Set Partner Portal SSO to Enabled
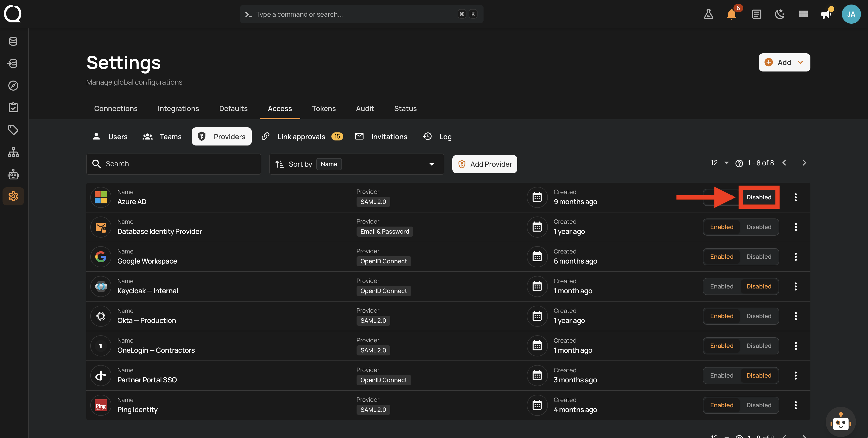Image resolution: width=868 pixels, height=438 pixels. click(722, 376)
